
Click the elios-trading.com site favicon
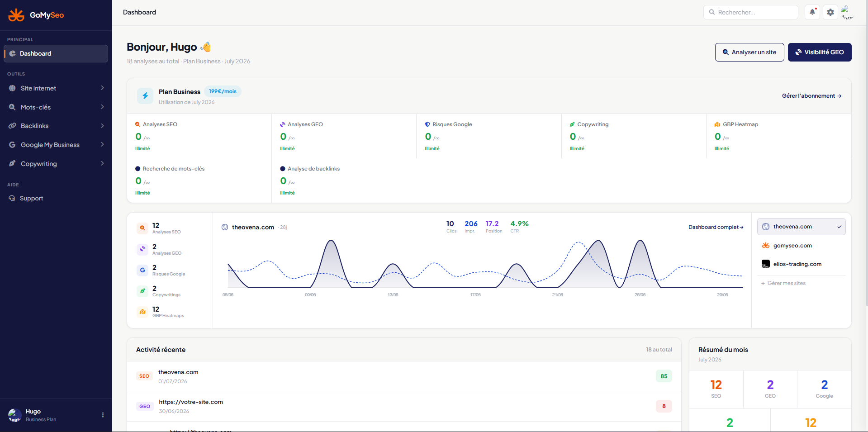click(766, 264)
